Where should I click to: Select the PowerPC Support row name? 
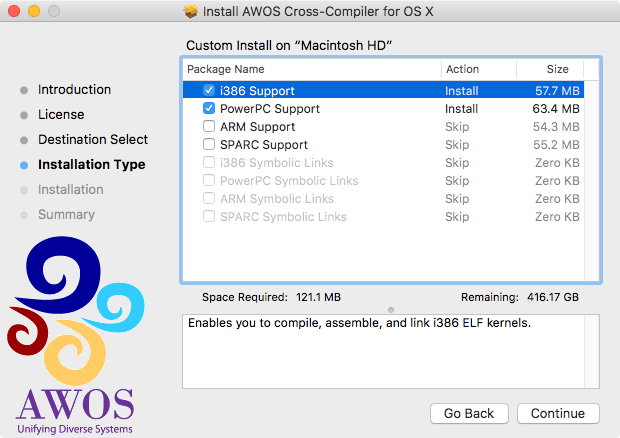270,109
